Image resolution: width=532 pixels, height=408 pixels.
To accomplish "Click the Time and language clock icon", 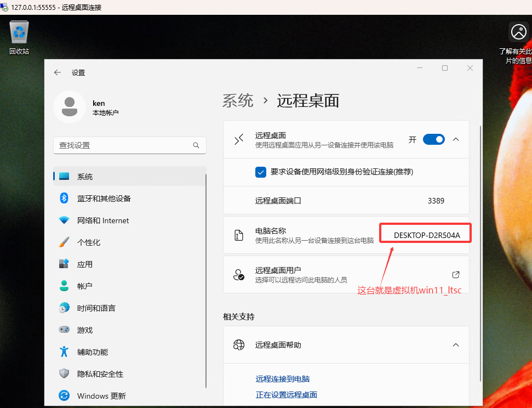I will pos(64,308).
